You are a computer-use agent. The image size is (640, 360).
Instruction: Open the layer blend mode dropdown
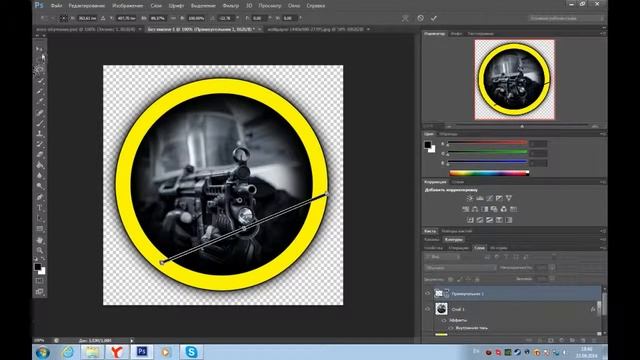coord(460,268)
